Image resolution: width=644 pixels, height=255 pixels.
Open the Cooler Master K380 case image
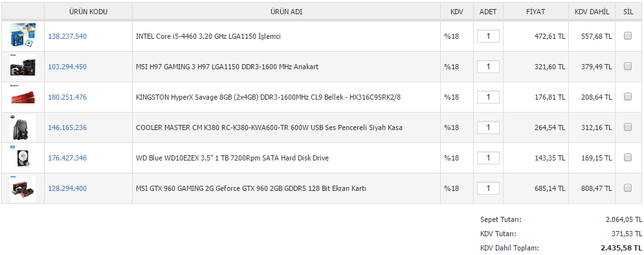click(23, 127)
